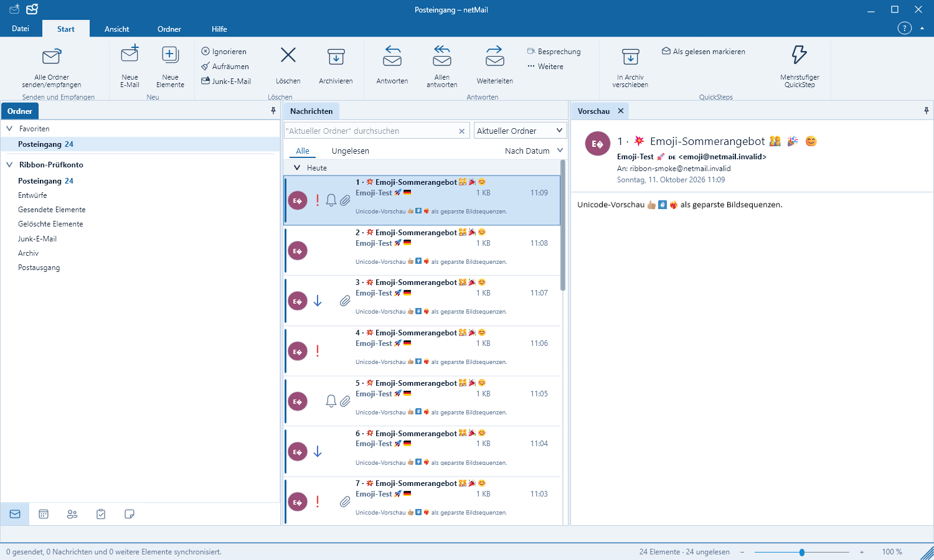Click the zoom in plus button
934x560 pixels.
[x=862, y=552]
